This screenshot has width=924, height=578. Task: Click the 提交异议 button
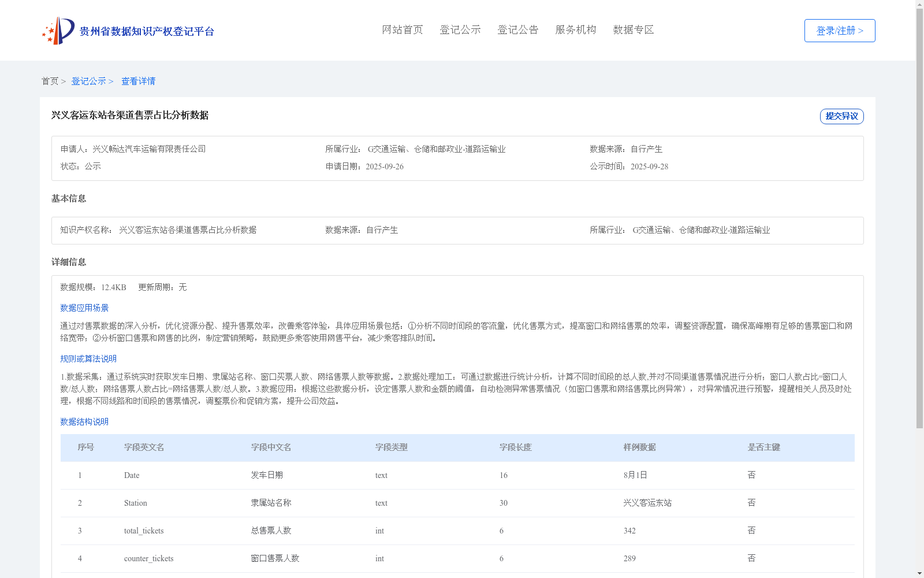click(x=842, y=116)
